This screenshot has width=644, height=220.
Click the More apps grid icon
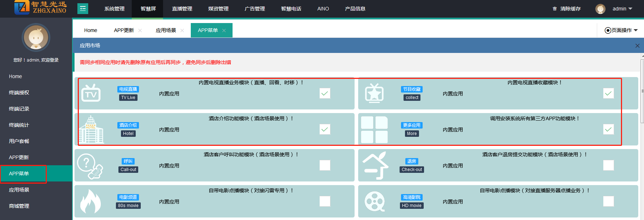[374, 130]
